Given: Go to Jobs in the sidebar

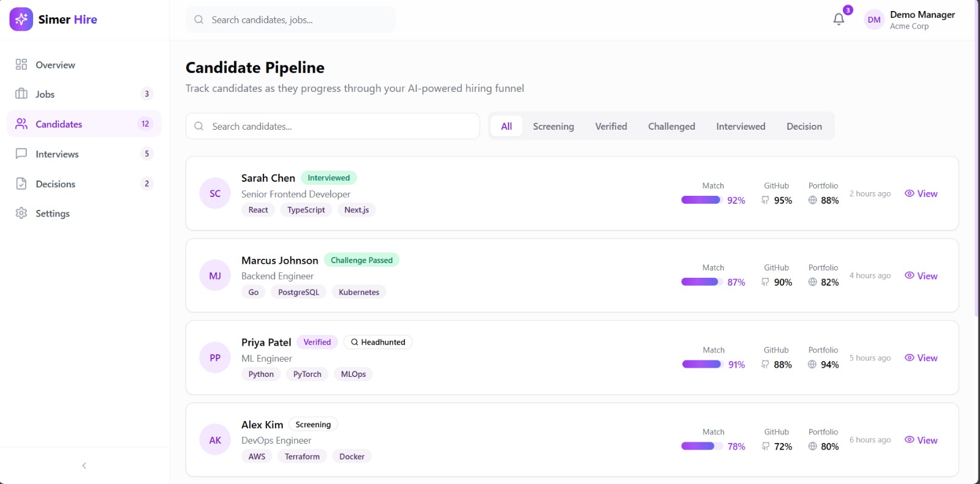Looking at the screenshot, I should (45, 94).
